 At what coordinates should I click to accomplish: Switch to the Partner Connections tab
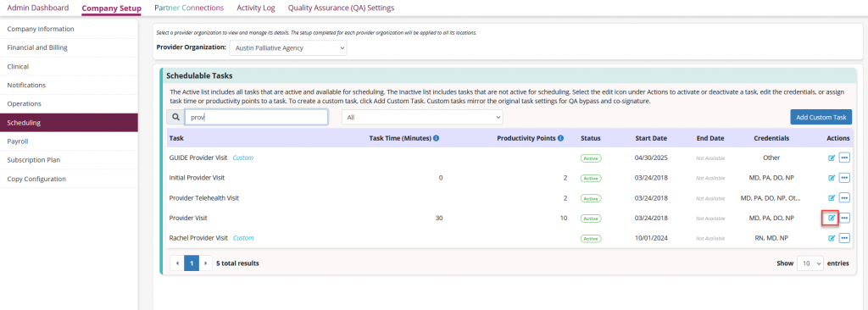pyautogui.click(x=189, y=8)
